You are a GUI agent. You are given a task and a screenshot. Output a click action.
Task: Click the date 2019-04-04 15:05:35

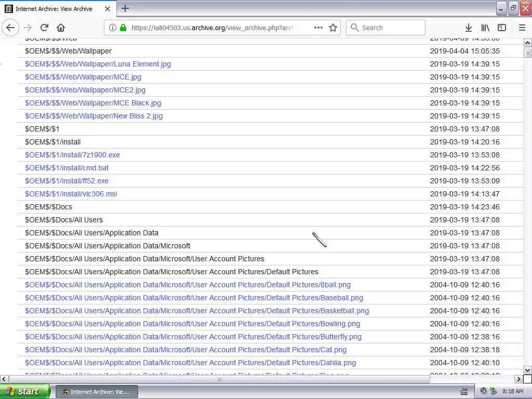tap(465, 51)
